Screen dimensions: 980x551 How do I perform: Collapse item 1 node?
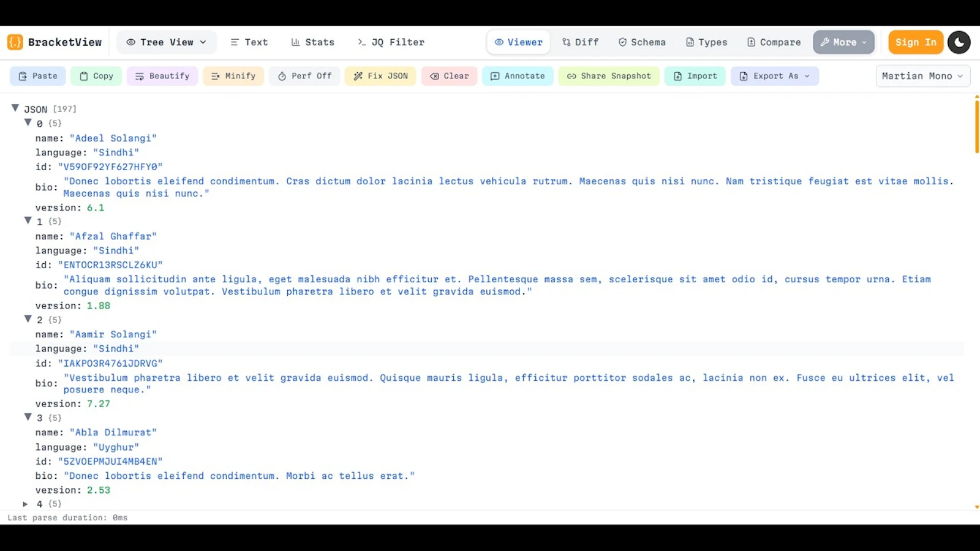[28, 220]
